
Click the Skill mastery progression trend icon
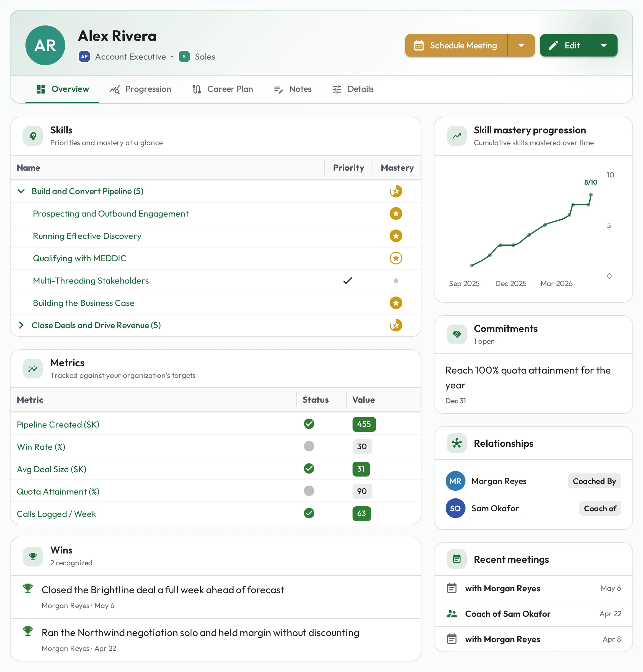456,136
